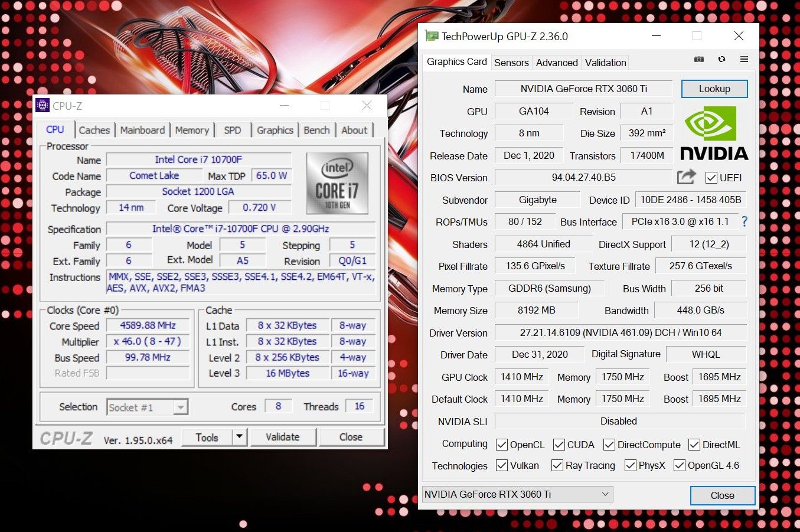Click the Instructions list in CPU-Z
The width and height of the screenshot is (800, 532).
[240, 282]
